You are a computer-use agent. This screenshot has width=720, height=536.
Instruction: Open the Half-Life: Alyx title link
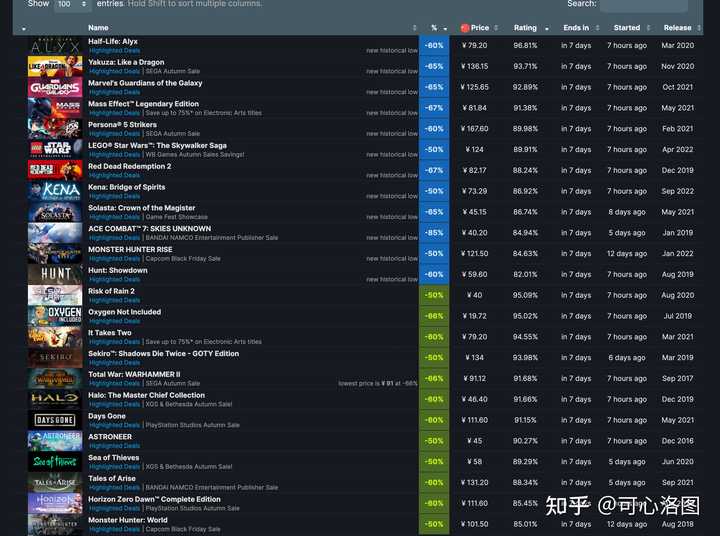point(112,41)
